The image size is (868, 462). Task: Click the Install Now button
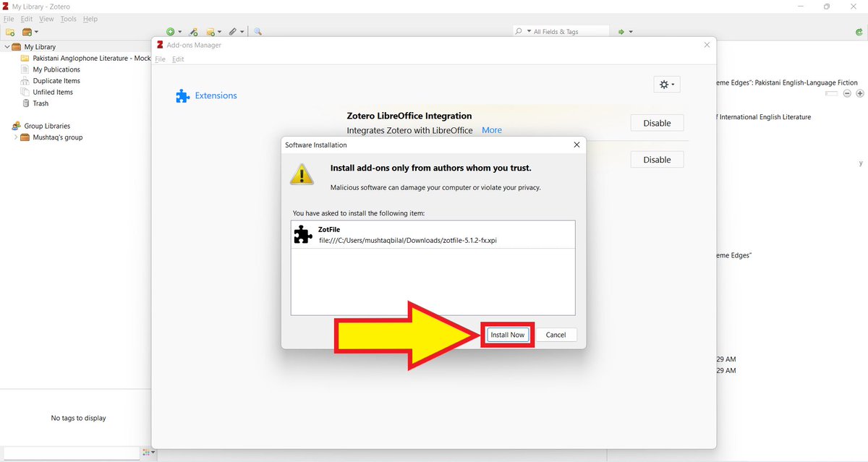507,335
